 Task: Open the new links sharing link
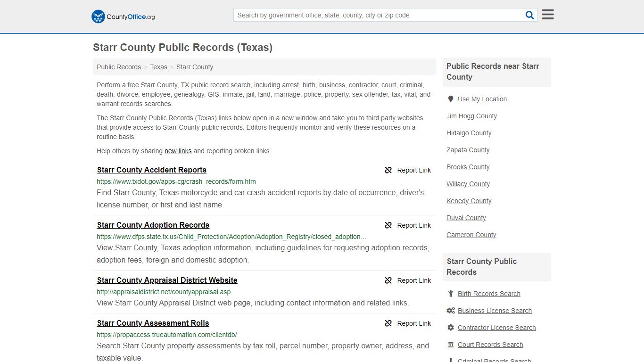click(178, 151)
